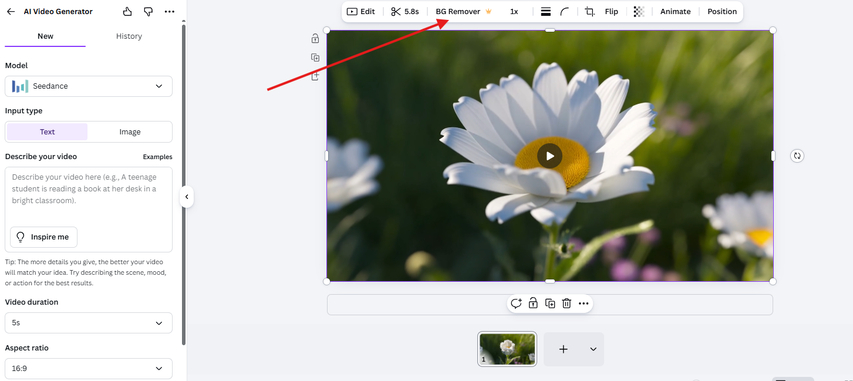Add a new page with the plus button
853x381 pixels.
pos(564,349)
